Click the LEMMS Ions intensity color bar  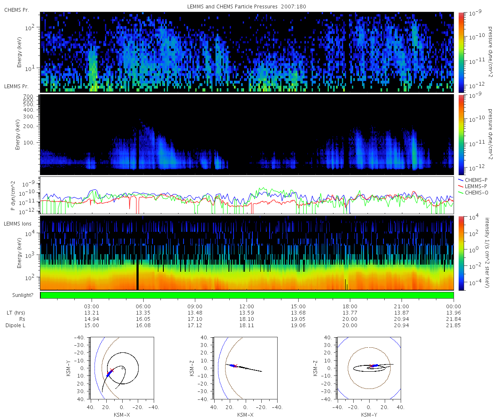tap(461, 253)
